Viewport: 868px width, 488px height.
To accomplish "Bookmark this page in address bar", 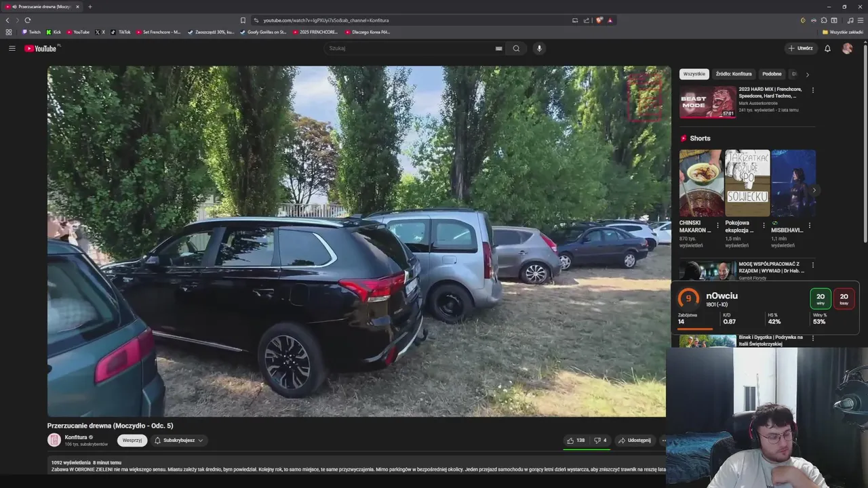I will [243, 20].
